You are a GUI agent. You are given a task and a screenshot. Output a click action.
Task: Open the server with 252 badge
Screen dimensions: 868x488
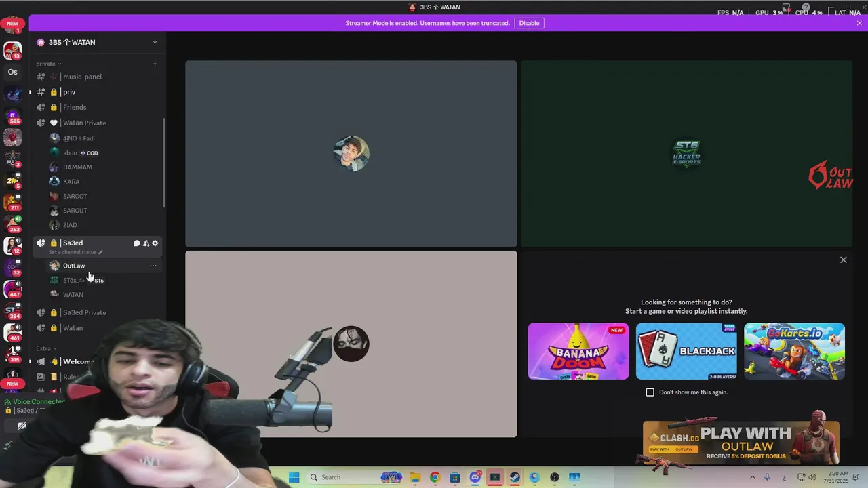tap(12, 224)
